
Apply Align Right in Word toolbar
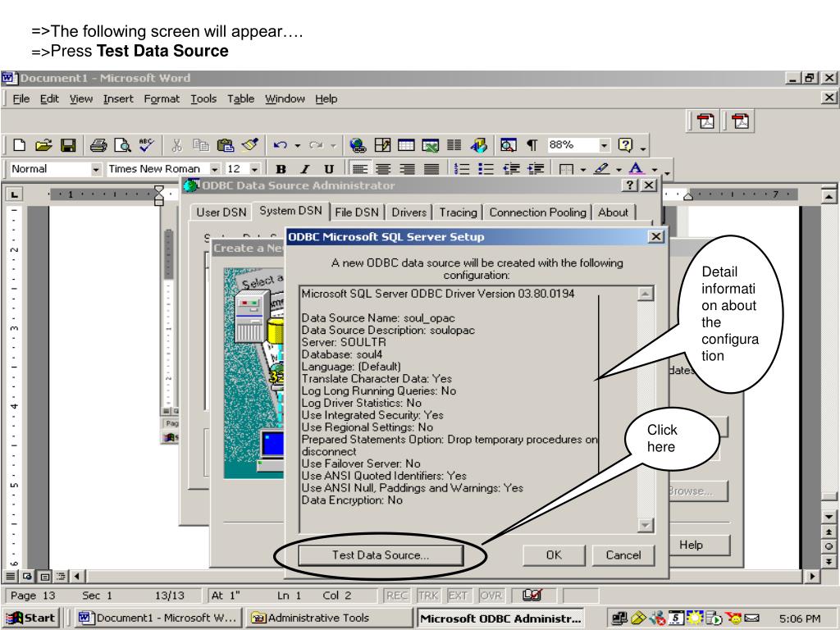coord(407,169)
